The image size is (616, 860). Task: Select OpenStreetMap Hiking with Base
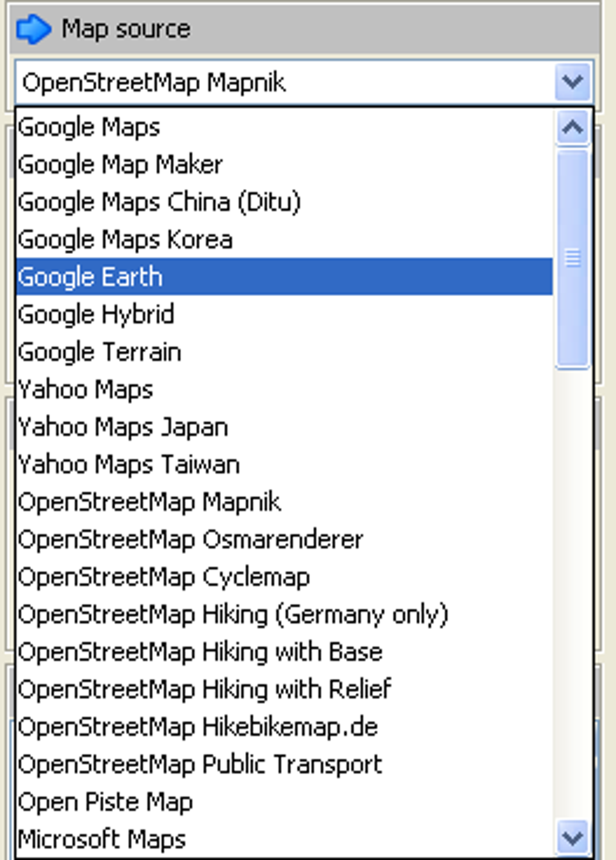[x=284, y=651]
